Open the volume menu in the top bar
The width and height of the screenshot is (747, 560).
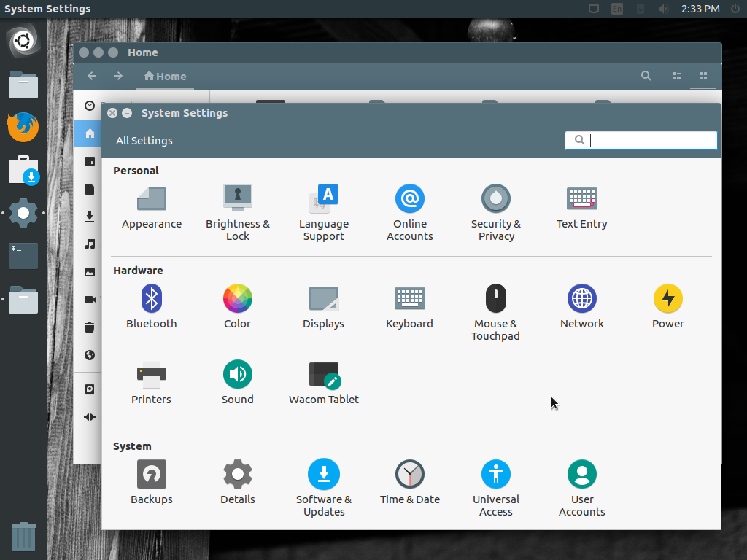coord(662,9)
